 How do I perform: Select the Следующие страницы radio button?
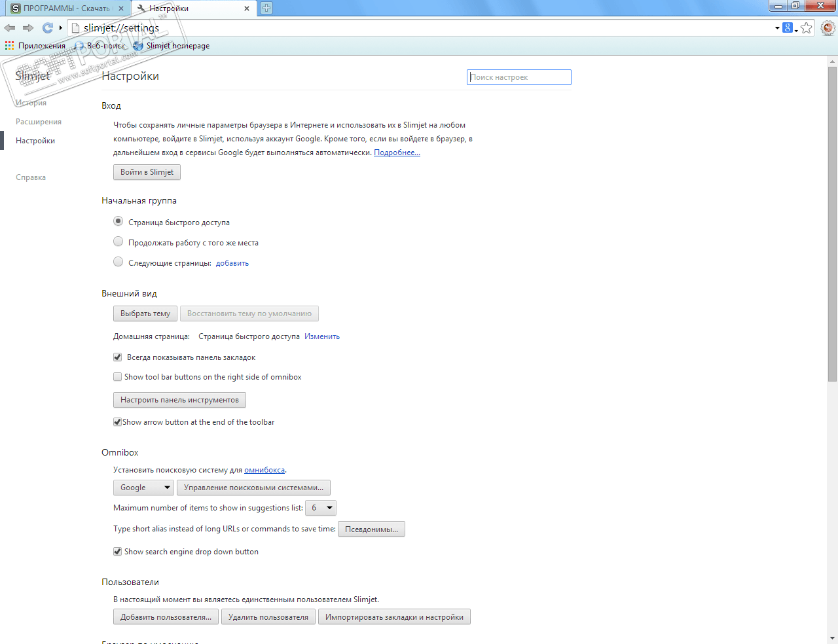(x=118, y=262)
